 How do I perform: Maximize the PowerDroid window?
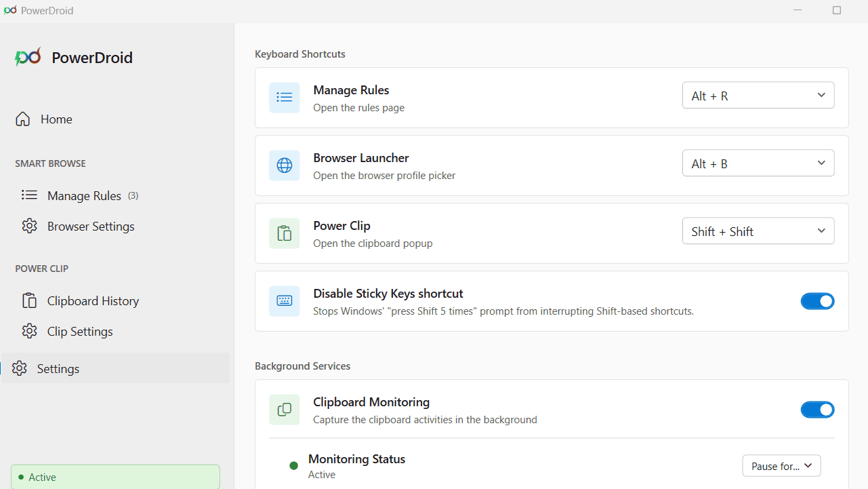click(x=837, y=10)
